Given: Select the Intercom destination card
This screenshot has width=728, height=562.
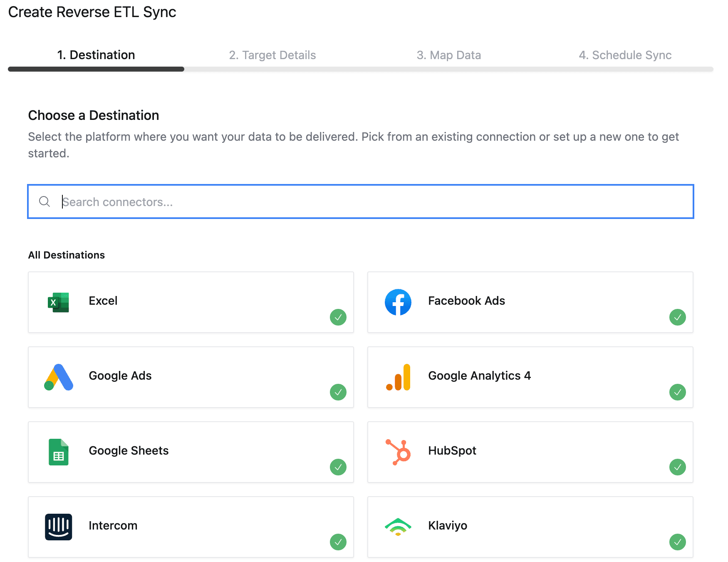Looking at the screenshot, I should pyautogui.click(x=191, y=527).
